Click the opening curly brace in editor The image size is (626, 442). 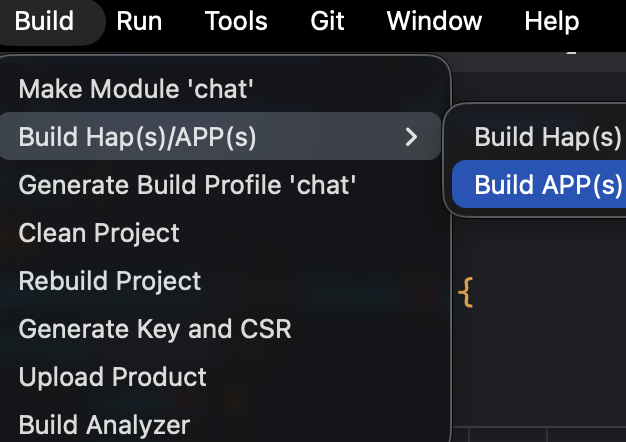(465, 294)
